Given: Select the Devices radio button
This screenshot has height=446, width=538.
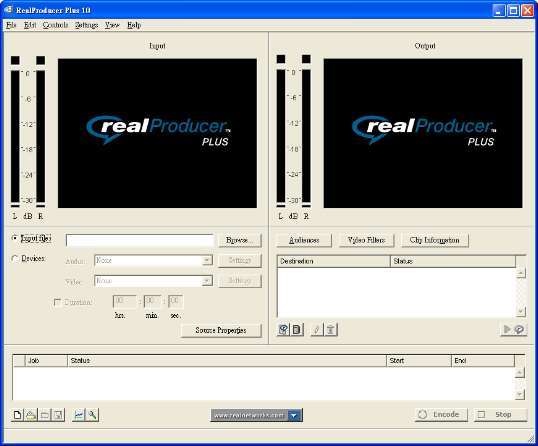Looking at the screenshot, I should pos(15,258).
